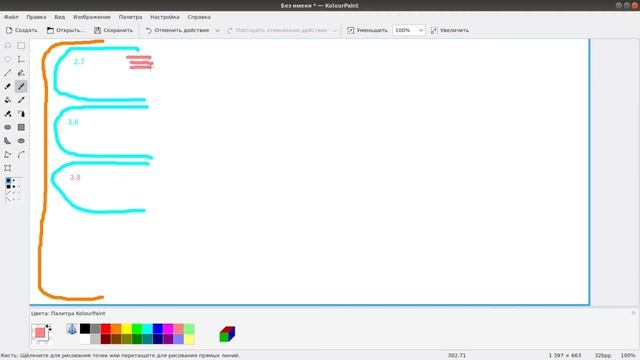The height and width of the screenshot is (360, 640).
Task: Swap foreground and background colors arrow
Action: click(x=49, y=327)
